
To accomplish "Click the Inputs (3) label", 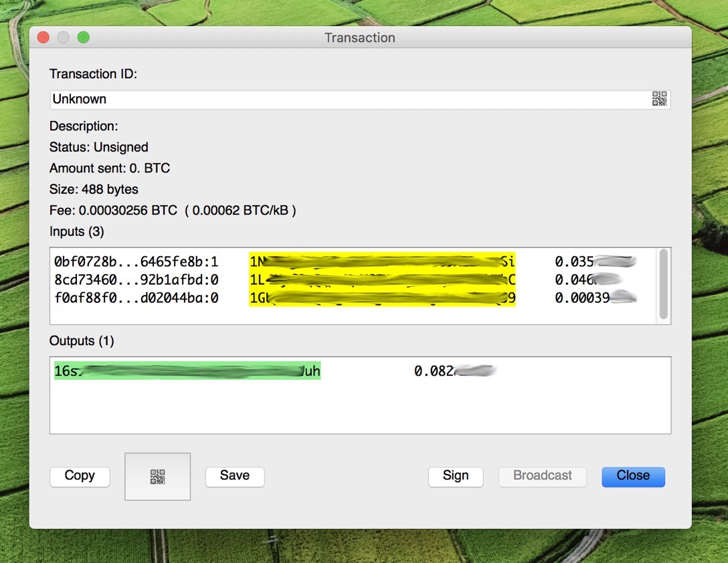I will (x=76, y=231).
